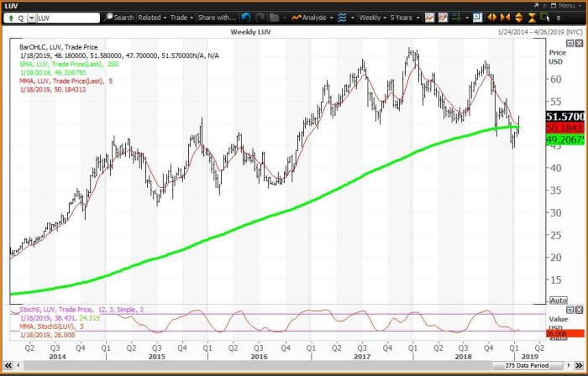Open the Analysis menu
This screenshot has height=376, width=588.
pos(315,17)
